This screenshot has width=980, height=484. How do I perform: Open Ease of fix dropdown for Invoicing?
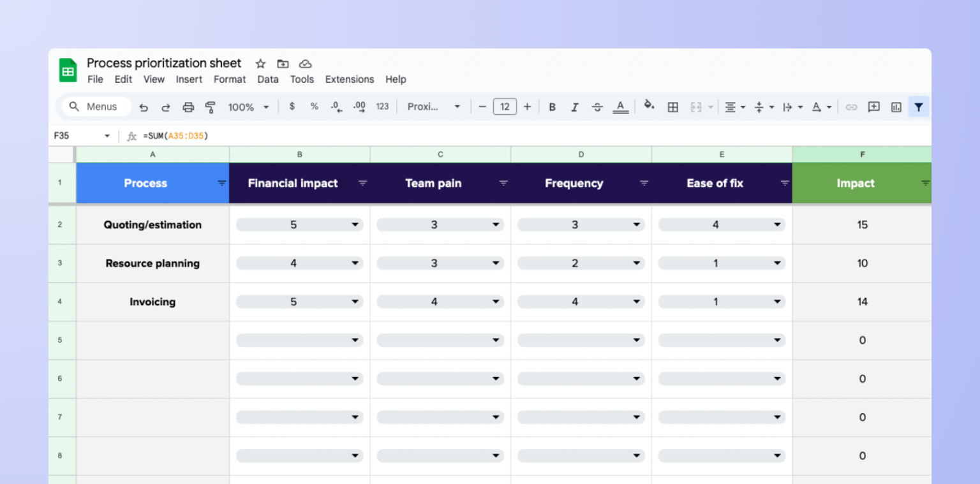(x=777, y=302)
